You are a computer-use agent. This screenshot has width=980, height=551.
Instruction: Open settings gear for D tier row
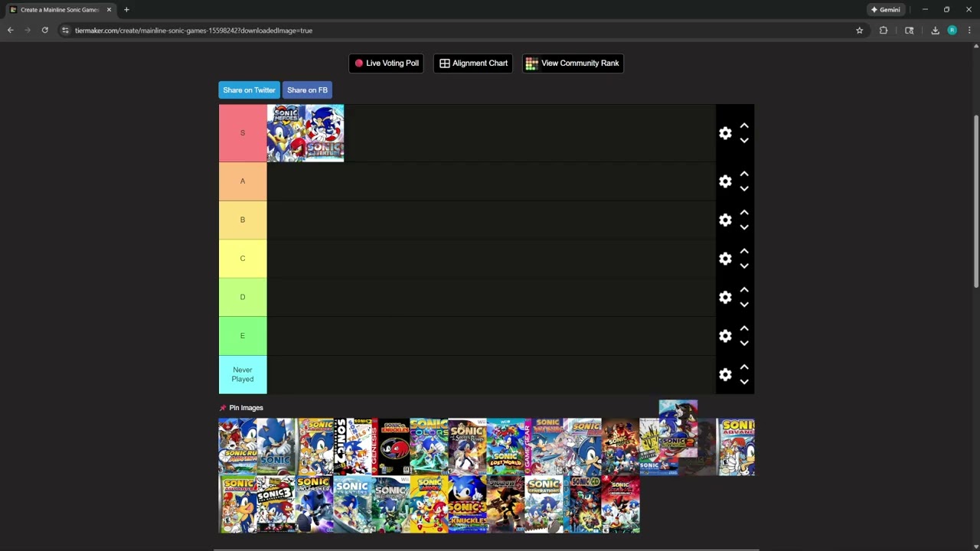[725, 298]
